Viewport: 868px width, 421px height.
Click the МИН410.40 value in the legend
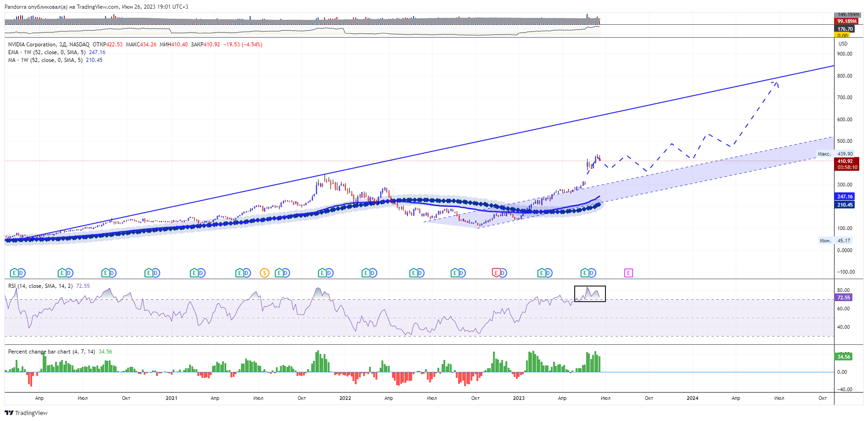point(174,45)
